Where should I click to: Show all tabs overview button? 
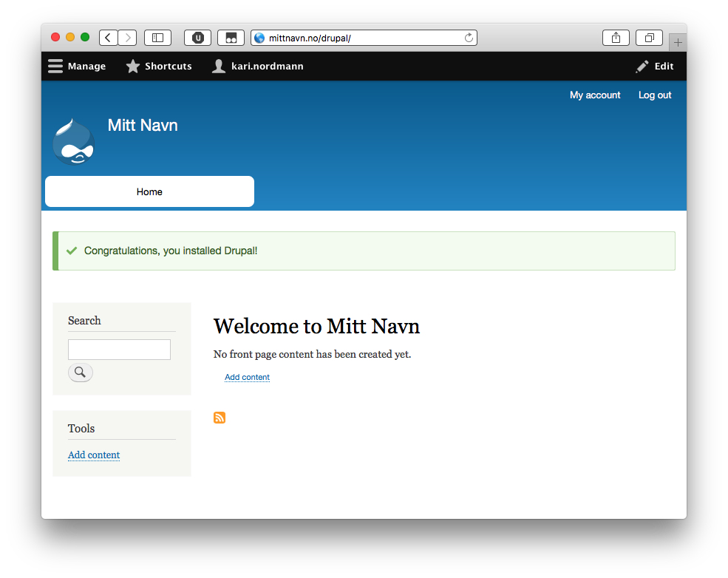649,38
